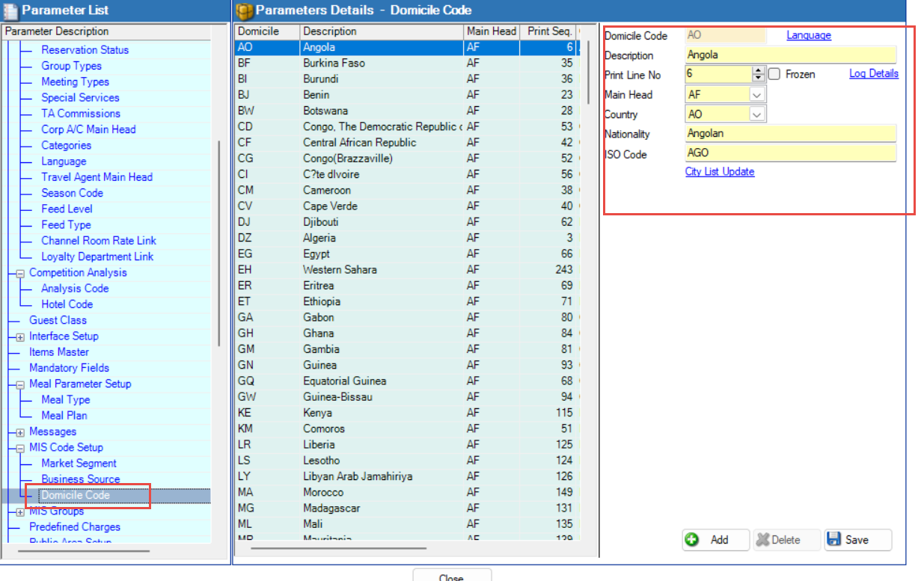Screen dimensions: 924x581
Task: Click the City List Update link
Action: (x=719, y=172)
